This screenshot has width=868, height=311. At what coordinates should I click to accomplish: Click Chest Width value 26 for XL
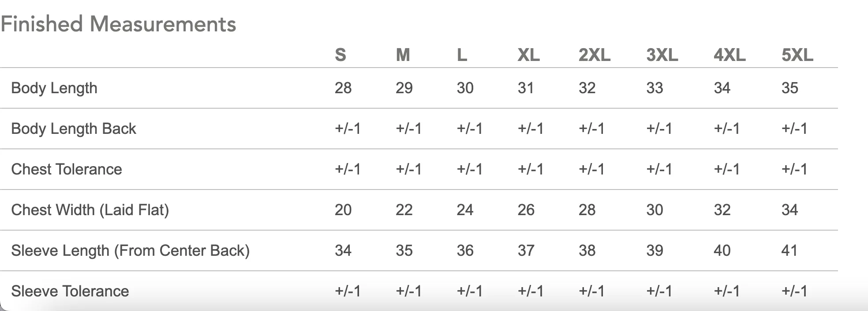tap(526, 210)
